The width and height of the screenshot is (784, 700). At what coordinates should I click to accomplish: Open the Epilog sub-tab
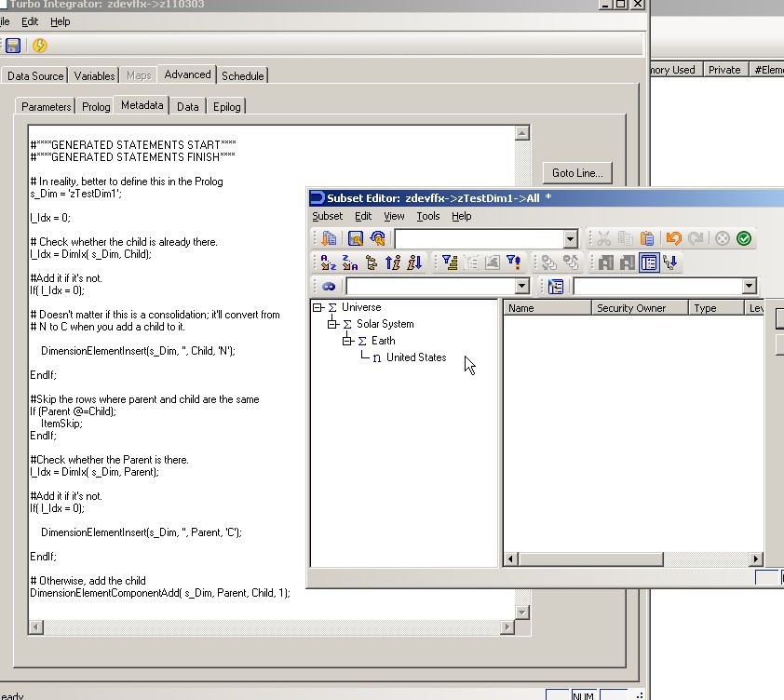click(x=226, y=106)
